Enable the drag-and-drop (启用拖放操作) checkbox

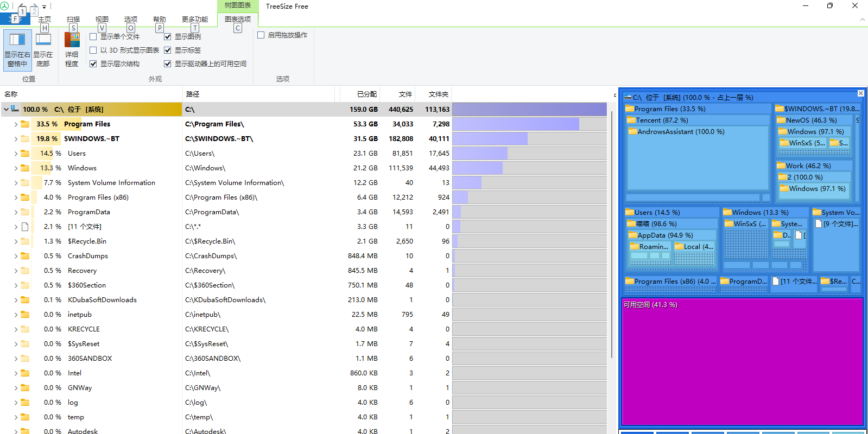pos(261,35)
